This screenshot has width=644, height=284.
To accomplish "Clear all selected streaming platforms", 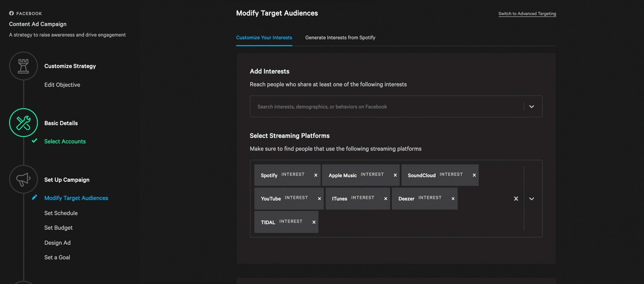I will tap(516, 199).
